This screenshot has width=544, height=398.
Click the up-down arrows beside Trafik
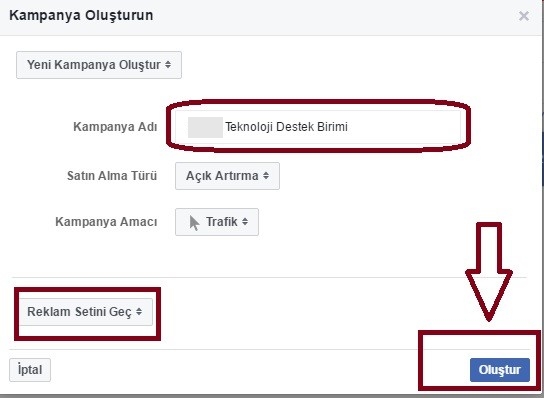245,221
